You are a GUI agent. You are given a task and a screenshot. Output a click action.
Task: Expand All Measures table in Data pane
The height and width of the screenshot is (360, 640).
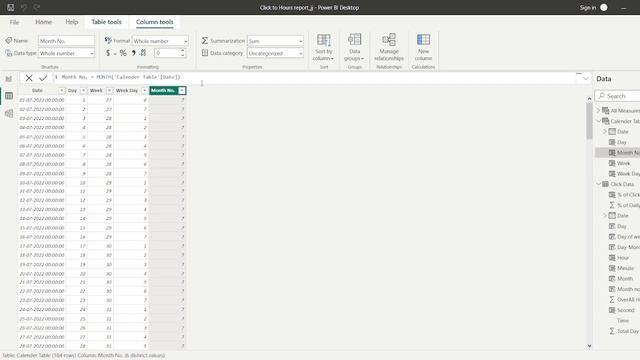tap(598, 111)
